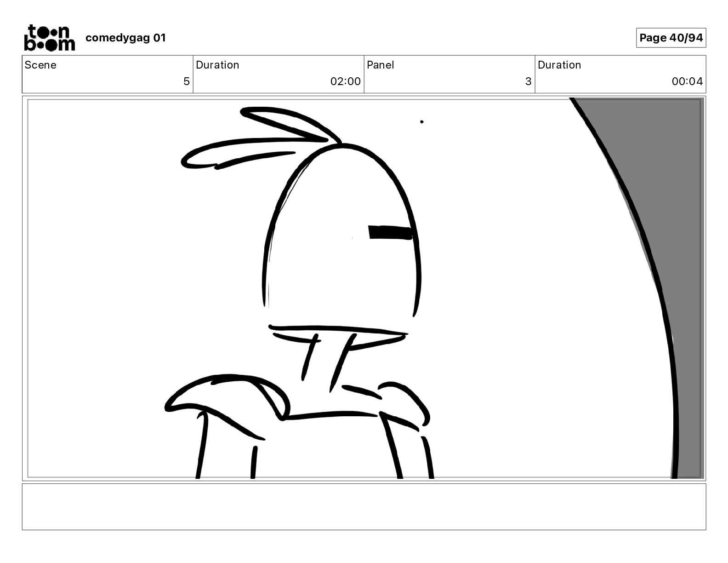Select the 'comedygag 01' project title
728x563 pixels.
tap(125, 38)
